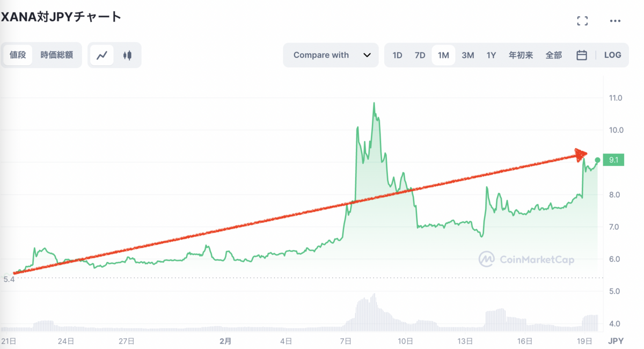The image size is (644, 349).
Task: Click the 7日 date label
Action: (x=346, y=341)
